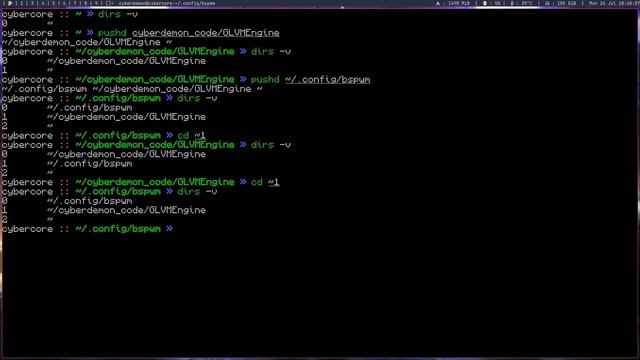Switch to workspace 4 in top bar
The width and height of the screenshot is (640, 360).
(x=43, y=3)
